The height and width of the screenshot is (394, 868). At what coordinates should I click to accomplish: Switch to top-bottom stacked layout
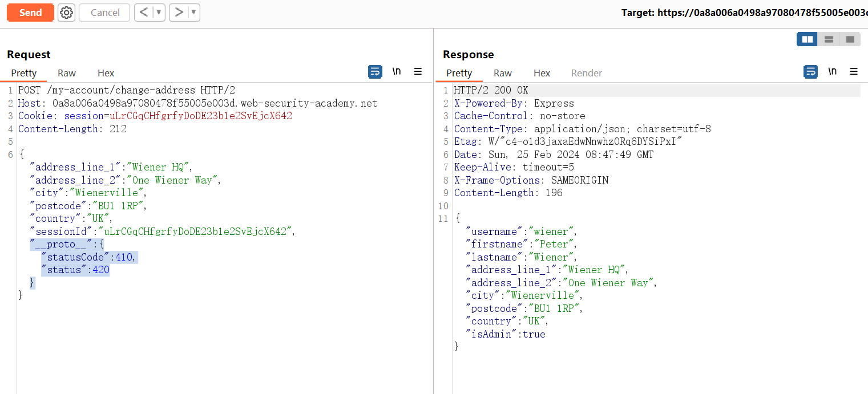coord(829,39)
